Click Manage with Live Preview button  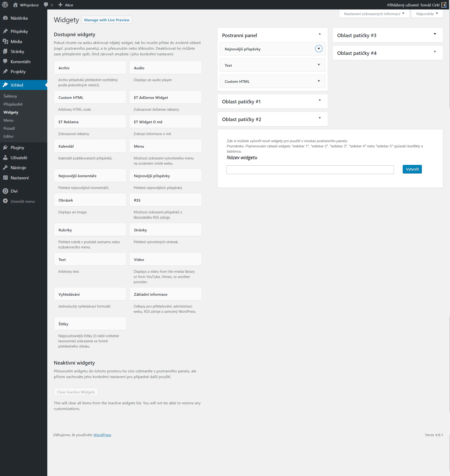coord(107,20)
